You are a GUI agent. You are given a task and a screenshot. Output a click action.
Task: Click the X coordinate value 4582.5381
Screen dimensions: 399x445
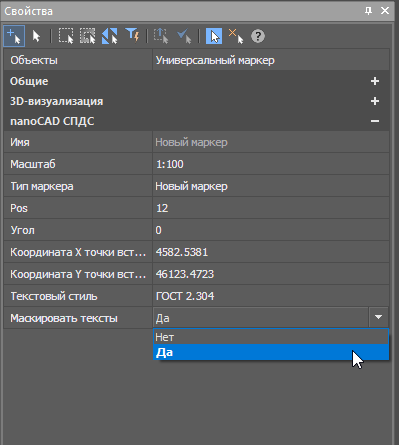coord(271,252)
